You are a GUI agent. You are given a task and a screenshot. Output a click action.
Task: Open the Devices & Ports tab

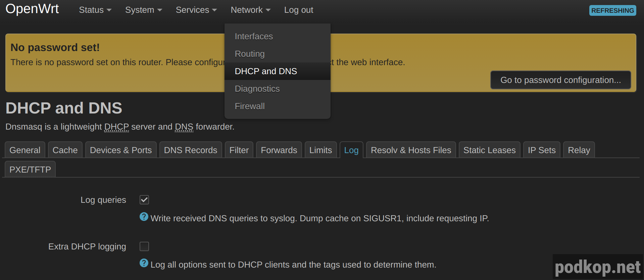click(121, 150)
